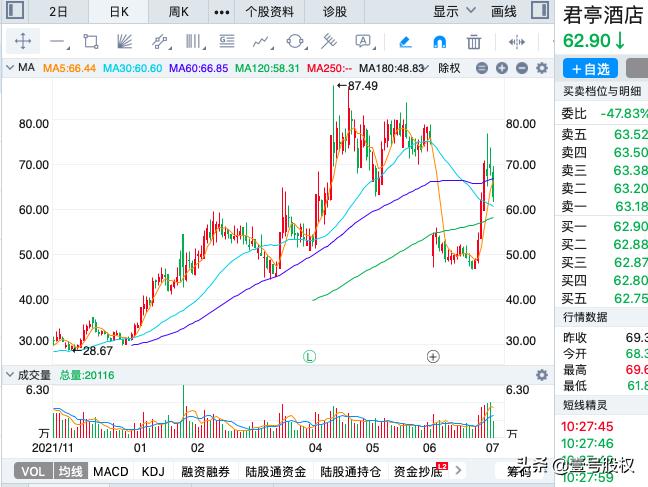Toggle the right sidebar panel icon
Viewport: 648px width, 487px height.
tap(540, 10)
